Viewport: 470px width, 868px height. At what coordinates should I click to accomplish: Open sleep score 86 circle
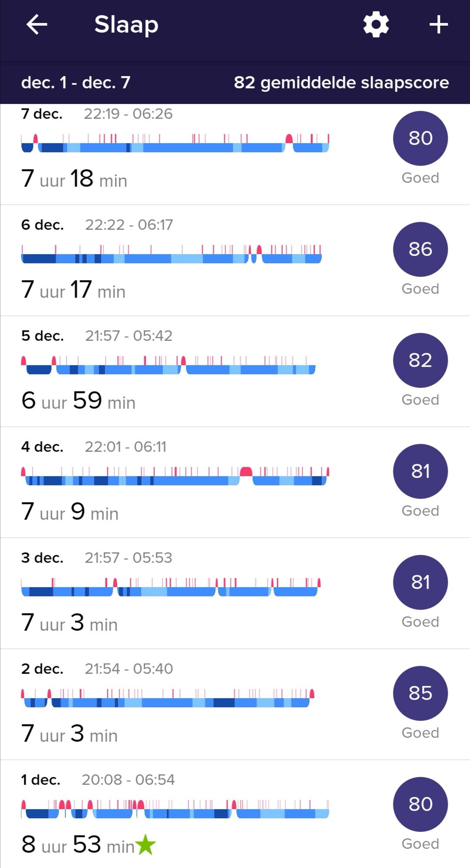[x=420, y=249]
